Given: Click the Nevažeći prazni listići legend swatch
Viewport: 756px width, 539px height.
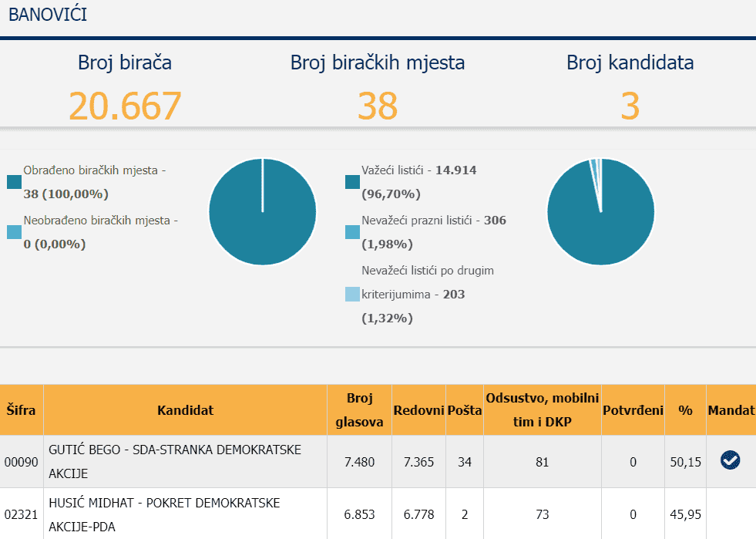Looking at the screenshot, I should click(352, 232).
